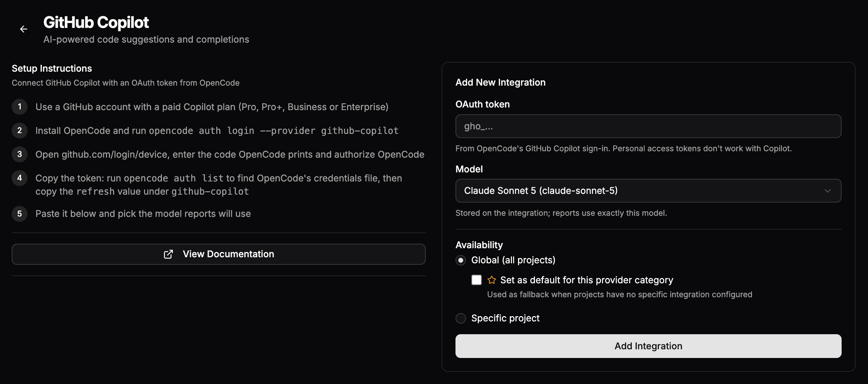
Task: Tick the Set as default checkbox
Action: (x=477, y=280)
